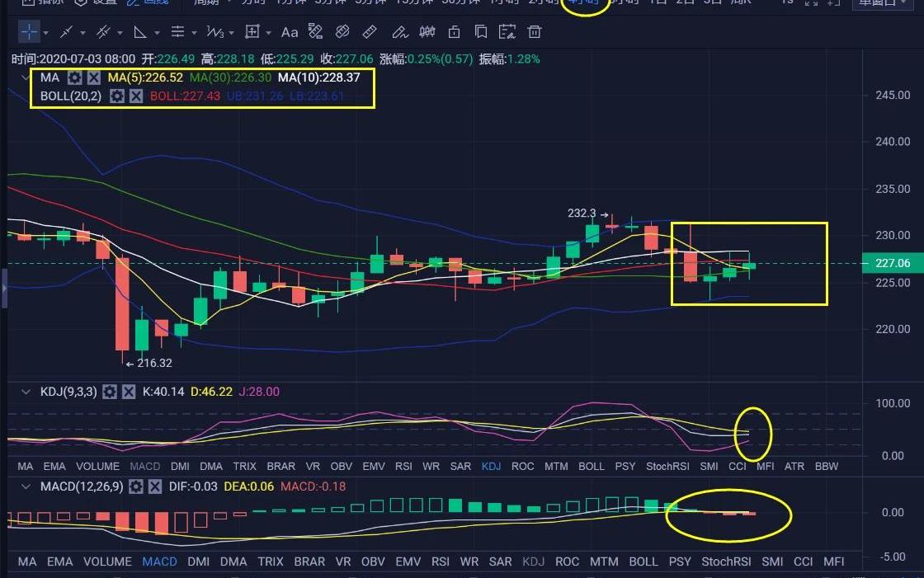
Task: Select TRIX in the bottom indicator row
Action: (271, 562)
